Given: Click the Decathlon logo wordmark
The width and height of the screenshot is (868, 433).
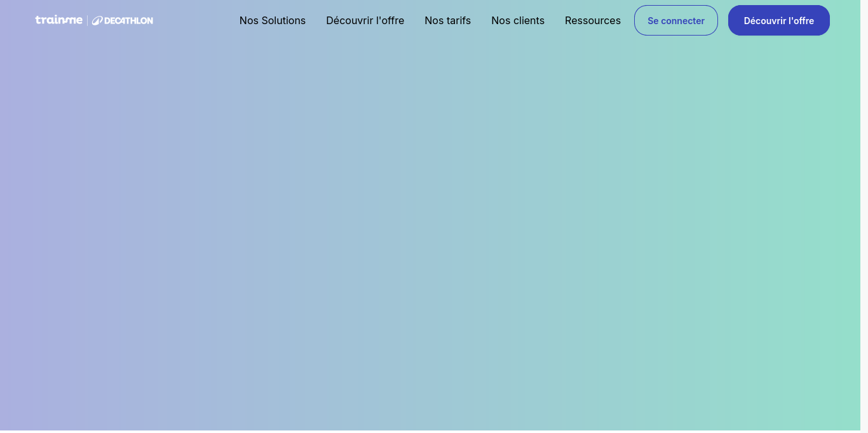Looking at the screenshot, I should pos(128,21).
